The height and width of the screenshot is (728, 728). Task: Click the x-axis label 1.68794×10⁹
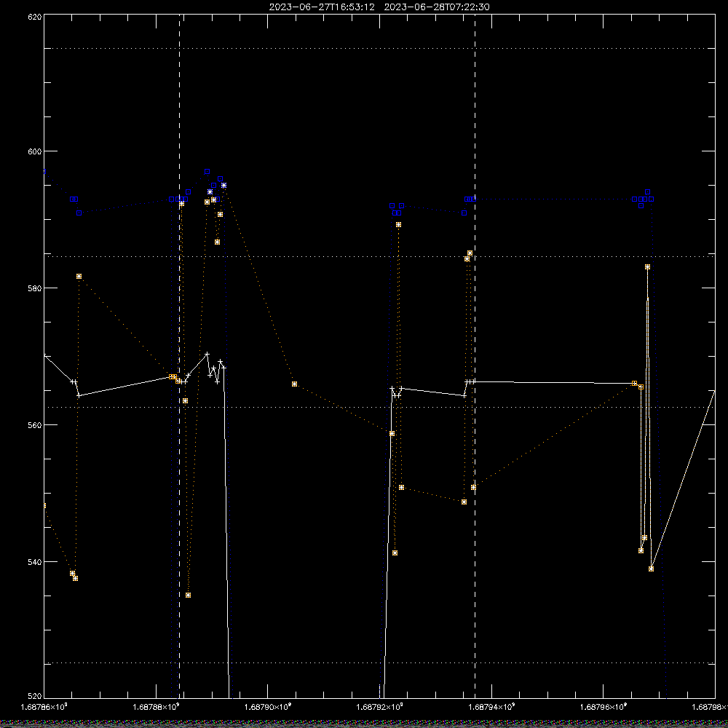point(491,707)
